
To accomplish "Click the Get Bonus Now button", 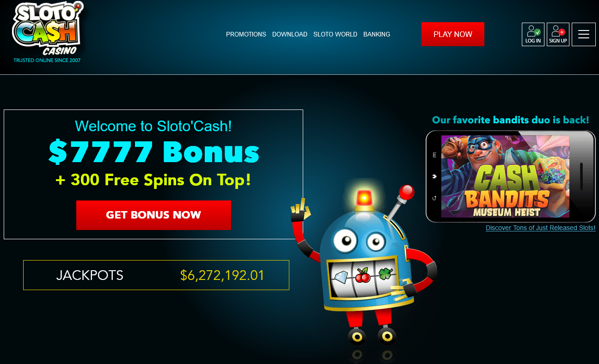I will coord(153,215).
